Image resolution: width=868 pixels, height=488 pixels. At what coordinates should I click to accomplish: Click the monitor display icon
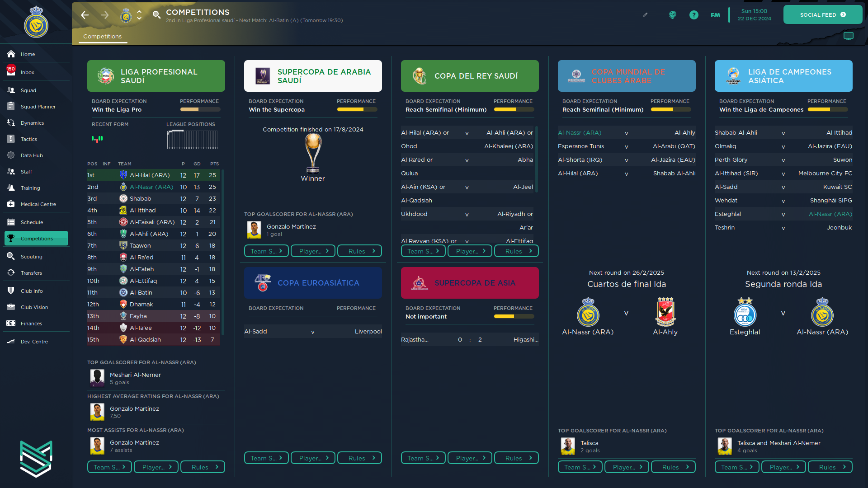(x=849, y=36)
